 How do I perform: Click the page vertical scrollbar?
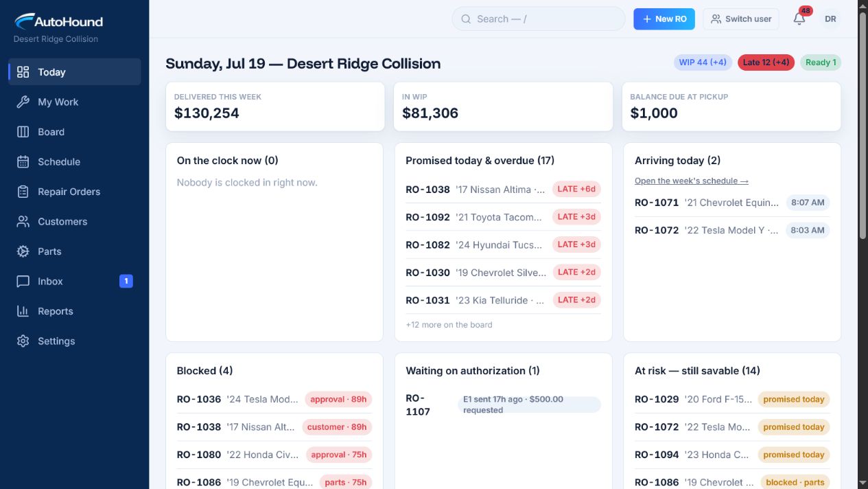[863, 125]
